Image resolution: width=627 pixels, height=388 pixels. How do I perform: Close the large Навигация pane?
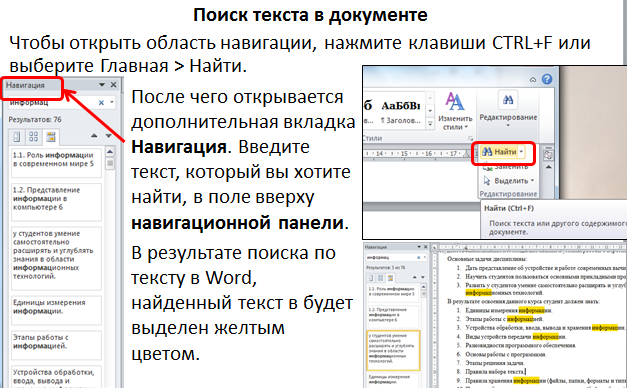pos(114,85)
